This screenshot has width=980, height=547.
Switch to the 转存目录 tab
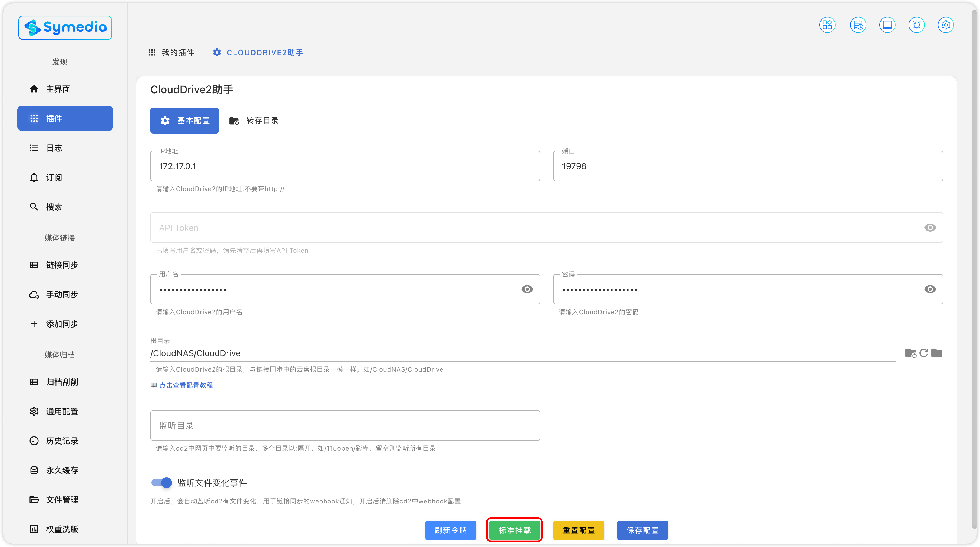[x=254, y=121]
